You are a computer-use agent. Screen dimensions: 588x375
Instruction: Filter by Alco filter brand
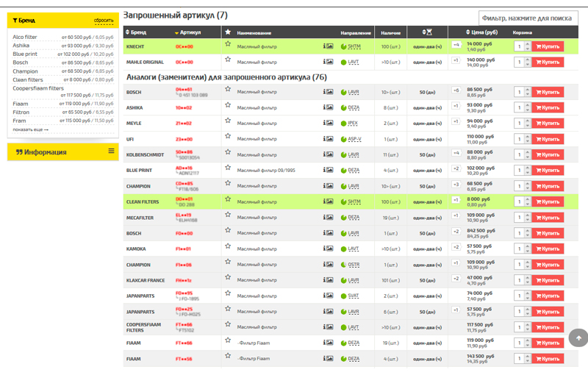(25, 37)
